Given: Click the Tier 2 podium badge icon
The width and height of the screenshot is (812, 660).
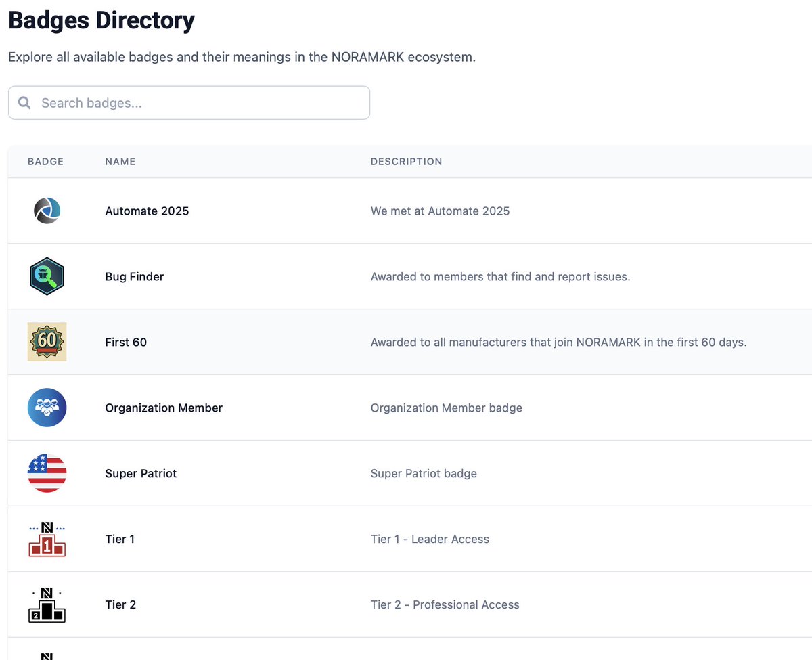Looking at the screenshot, I should coord(47,604).
